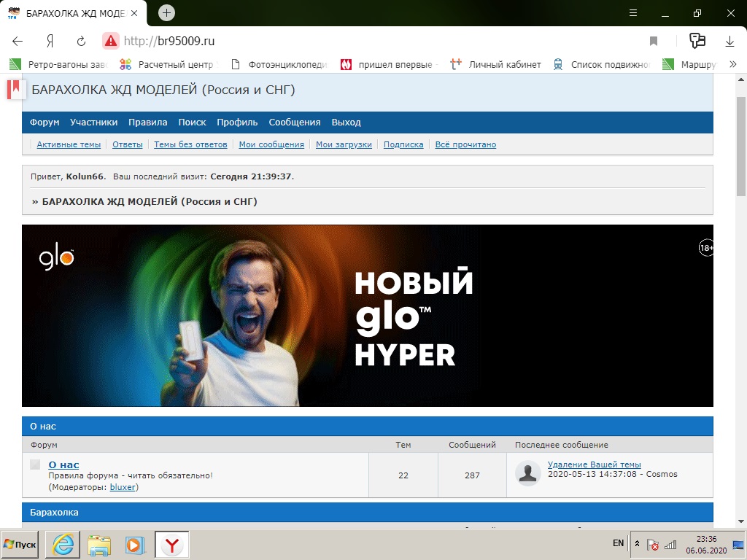Open the Фотоэнциклопедия bookmark
Viewport: 747px width, 560px height.
click(x=279, y=64)
